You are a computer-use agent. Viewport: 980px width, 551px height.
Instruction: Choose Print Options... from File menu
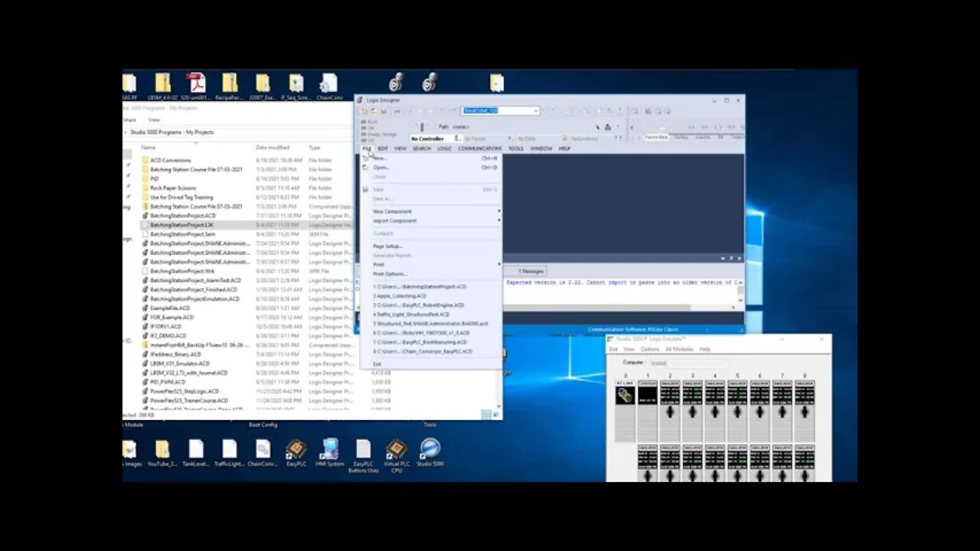[x=430, y=273]
